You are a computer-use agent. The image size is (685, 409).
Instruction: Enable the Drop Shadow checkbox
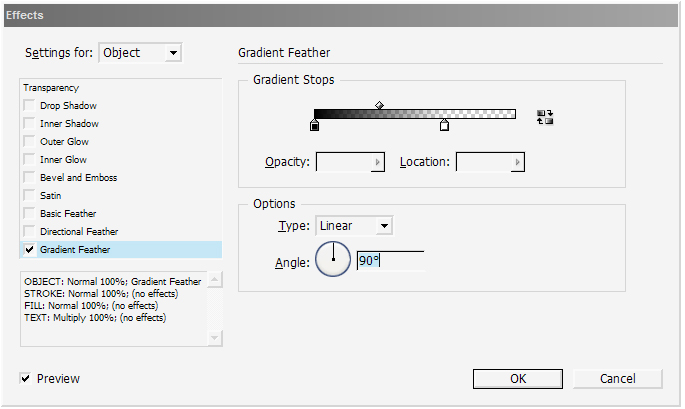click(29, 106)
